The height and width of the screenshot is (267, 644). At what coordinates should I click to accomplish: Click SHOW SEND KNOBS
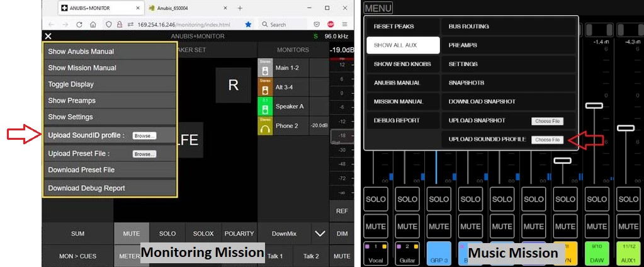pos(403,64)
